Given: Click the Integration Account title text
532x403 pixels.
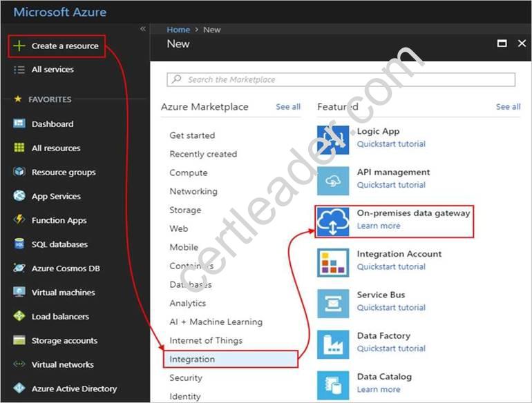Looking at the screenshot, I should pos(399,254).
